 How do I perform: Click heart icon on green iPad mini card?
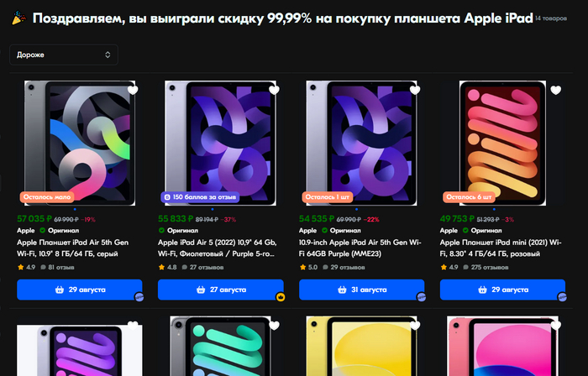(x=274, y=326)
